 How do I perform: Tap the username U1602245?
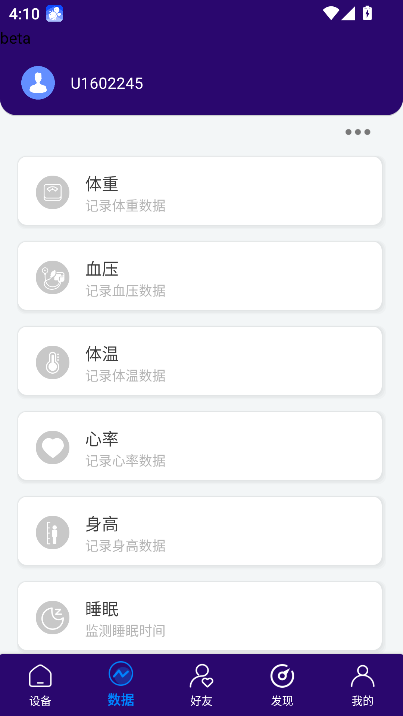107,84
